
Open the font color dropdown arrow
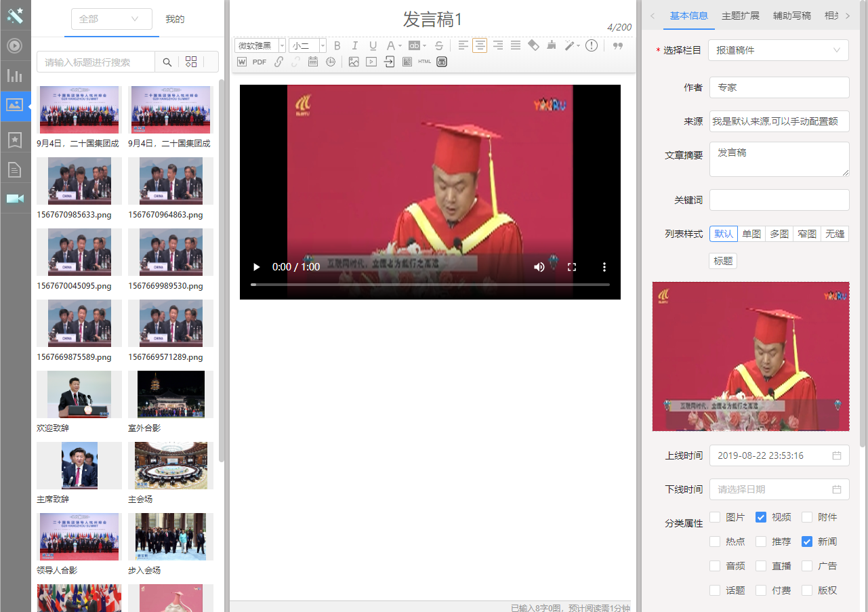tap(400, 46)
